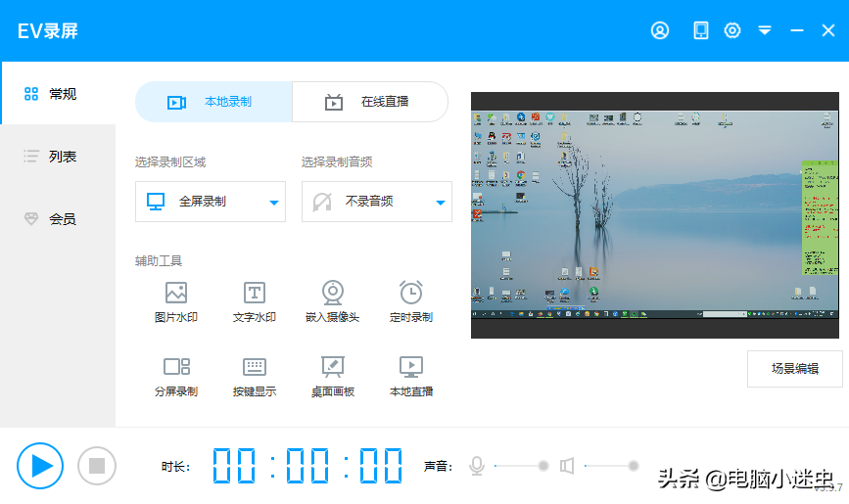Click the 选择录制区域 label

tap(170, 161)
